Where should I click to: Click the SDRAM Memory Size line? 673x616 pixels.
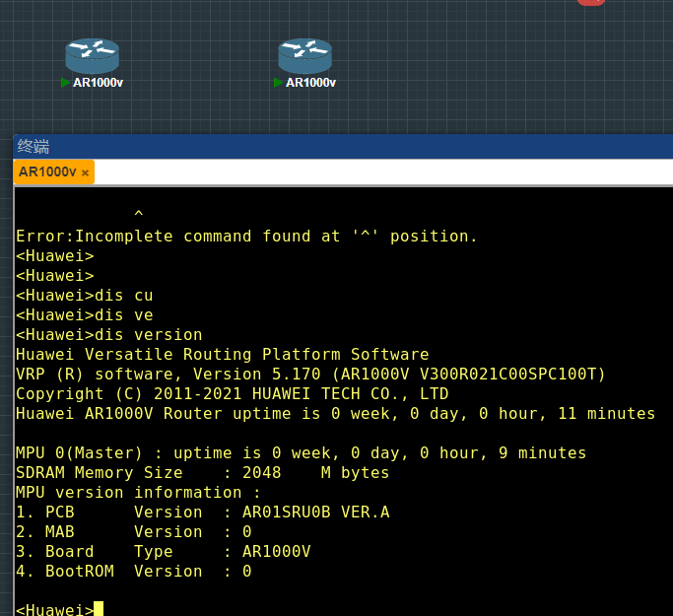202,473
